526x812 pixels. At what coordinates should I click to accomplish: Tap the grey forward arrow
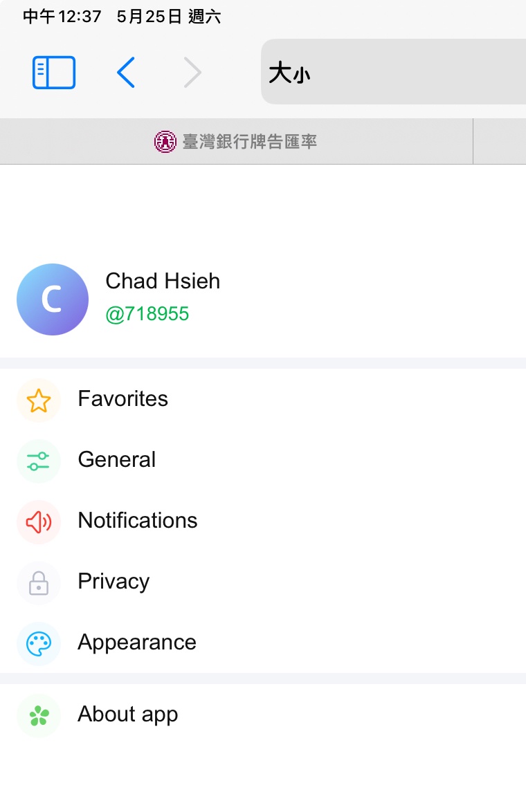point(192,73)
